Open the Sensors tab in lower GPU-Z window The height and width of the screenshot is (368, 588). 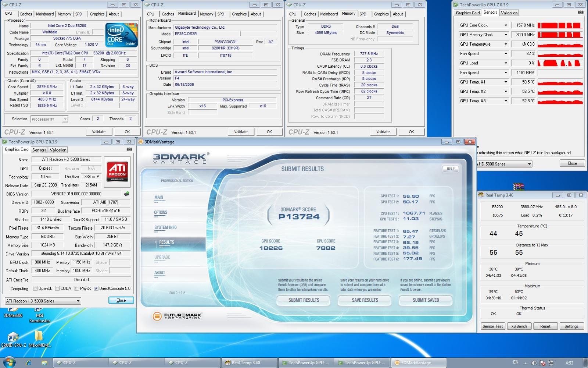[x=39, y=150]
